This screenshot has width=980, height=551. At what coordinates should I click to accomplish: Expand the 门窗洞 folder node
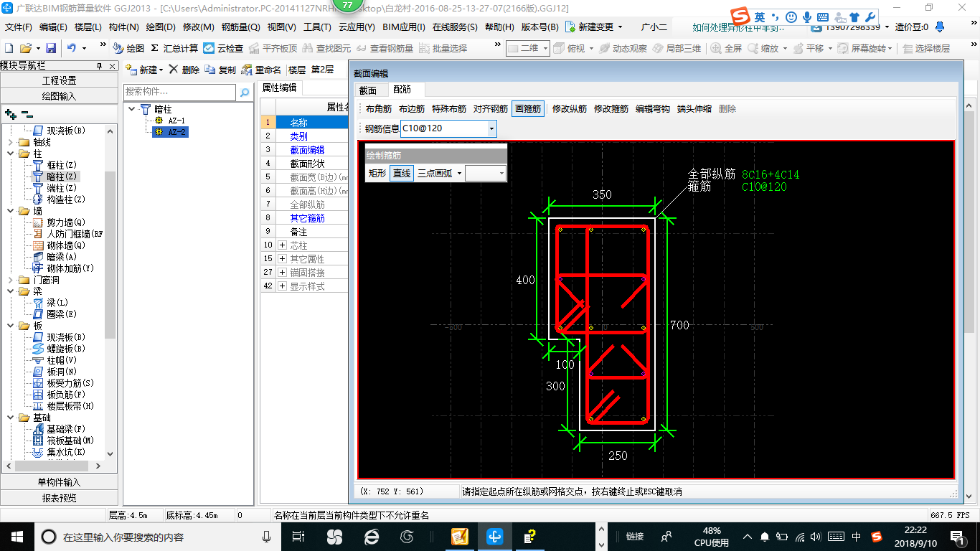point(10,280)
